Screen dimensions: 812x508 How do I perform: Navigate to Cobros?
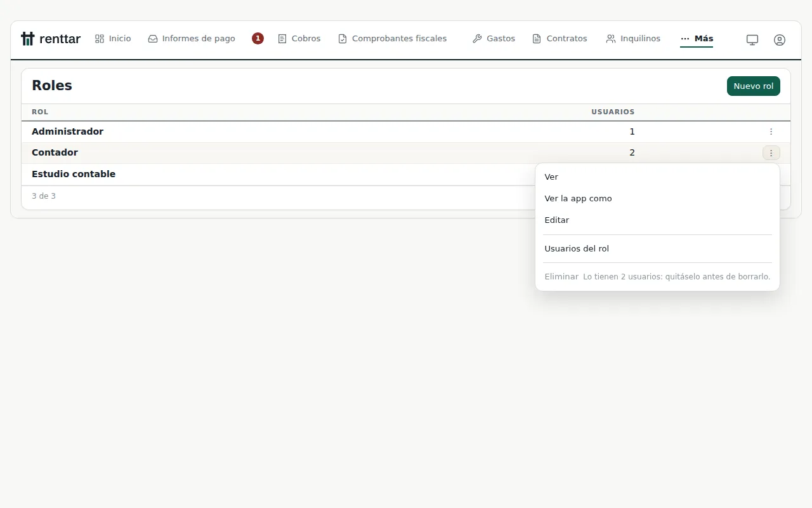299,39
